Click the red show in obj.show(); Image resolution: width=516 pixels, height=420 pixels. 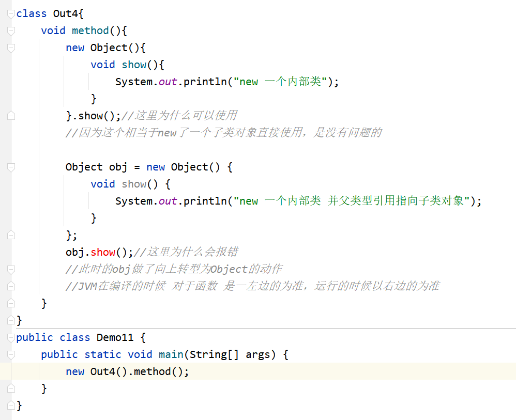pyautogui.click(x=103, y=252)
